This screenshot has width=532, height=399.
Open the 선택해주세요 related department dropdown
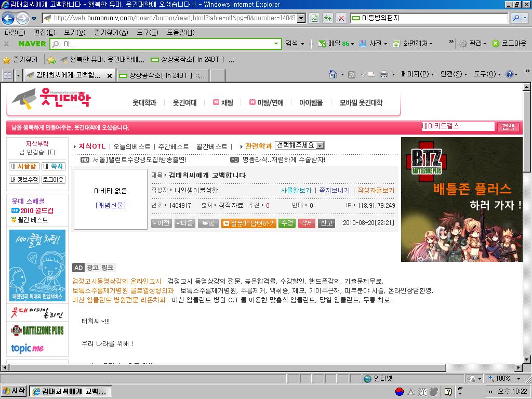tap(300, 145)
